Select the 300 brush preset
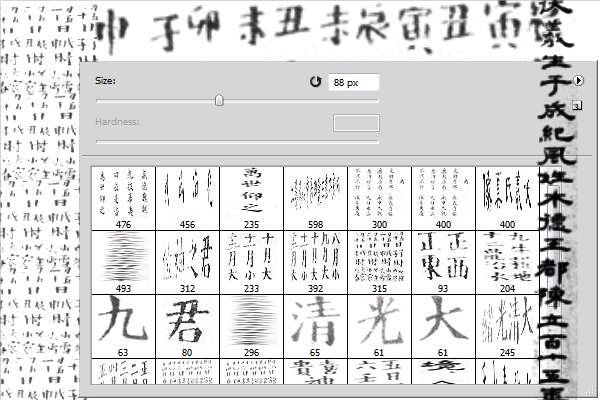The width and height of the screenshot is (600, 400). (380, 198)
